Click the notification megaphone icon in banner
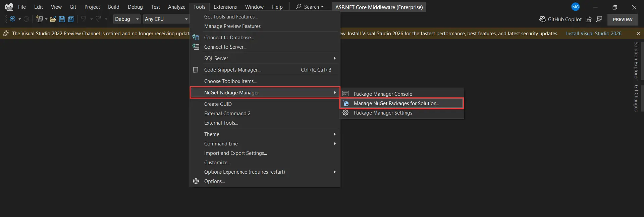Image resolution: width=644 pixels, height=217 pixels. [x=6, y=33]
